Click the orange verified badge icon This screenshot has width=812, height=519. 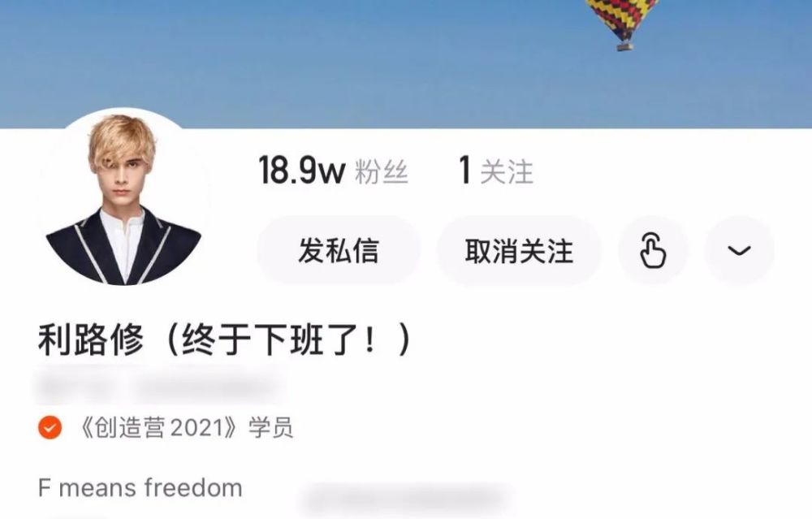50,427
